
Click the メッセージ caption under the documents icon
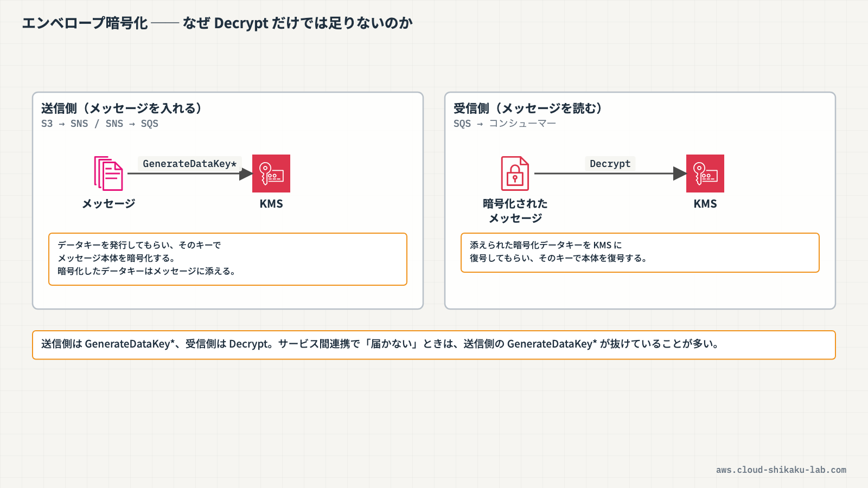tap(108, 204)
